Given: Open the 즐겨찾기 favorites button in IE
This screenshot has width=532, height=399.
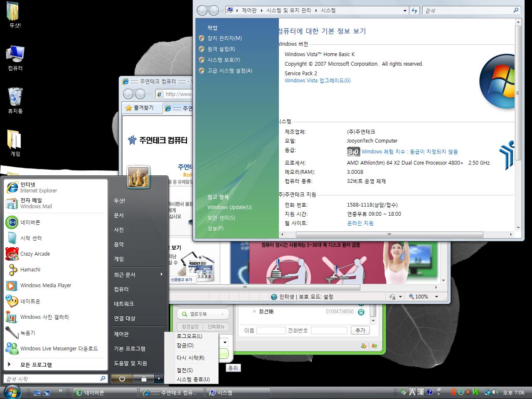Looking at the screenshot, I should pyautogui.click(x=140, y=108).
